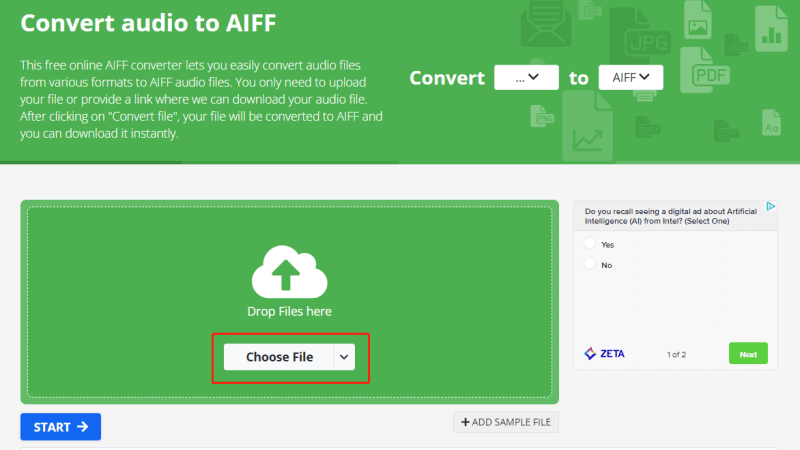Select the No radio option
Image resolution: width=800 pixels, height=450 pixels.
(590, 264)
